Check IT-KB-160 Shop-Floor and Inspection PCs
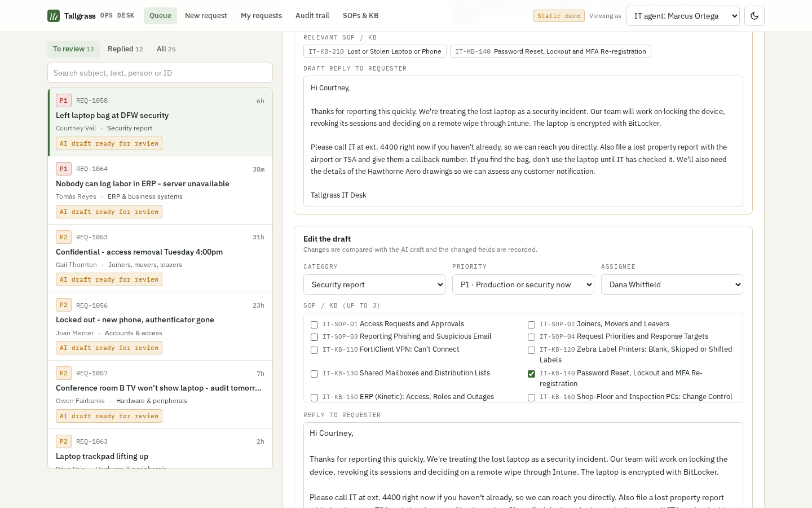The height and width of the screenshot is (508, 812). (531, 397)
